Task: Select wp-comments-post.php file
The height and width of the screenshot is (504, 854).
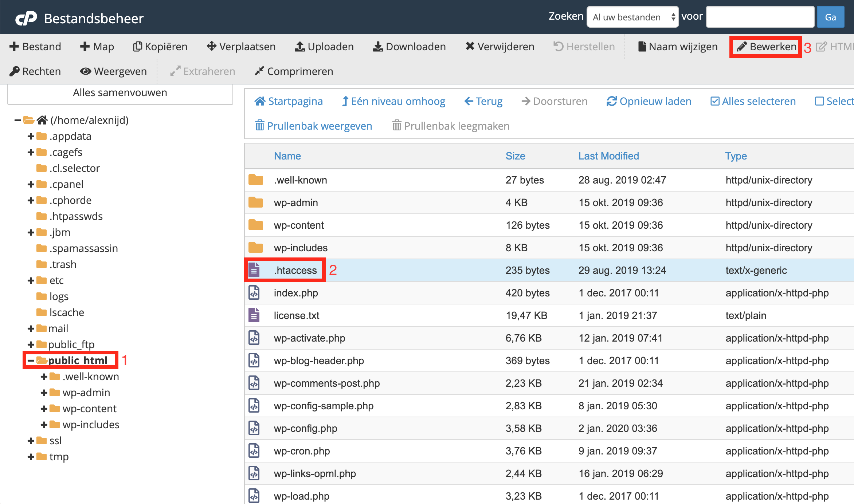Action: 549,383
